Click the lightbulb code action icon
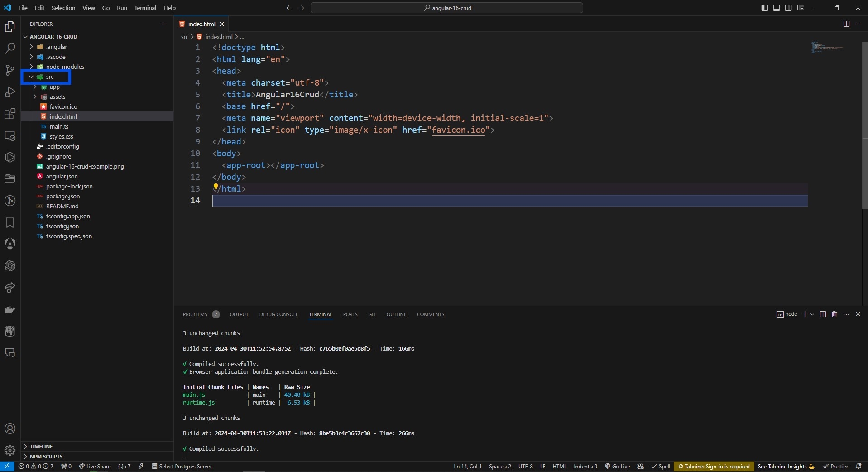This screenshot has width=868, height=472. (x=216, y=187)
